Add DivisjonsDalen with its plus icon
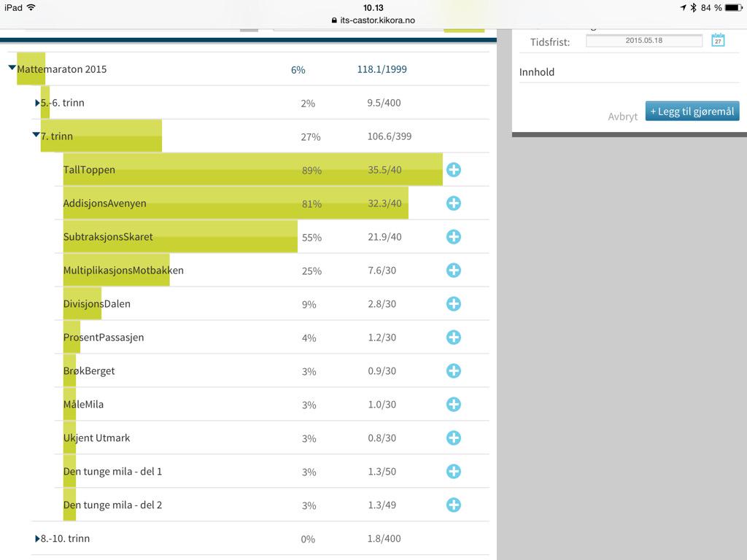The image size is (747, 560). click(x=454, y=304)
